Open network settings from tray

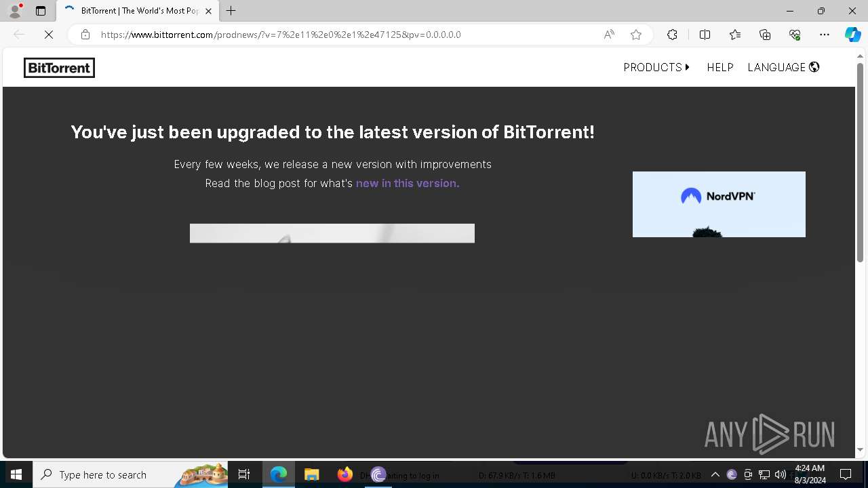(x=764, y=474)
